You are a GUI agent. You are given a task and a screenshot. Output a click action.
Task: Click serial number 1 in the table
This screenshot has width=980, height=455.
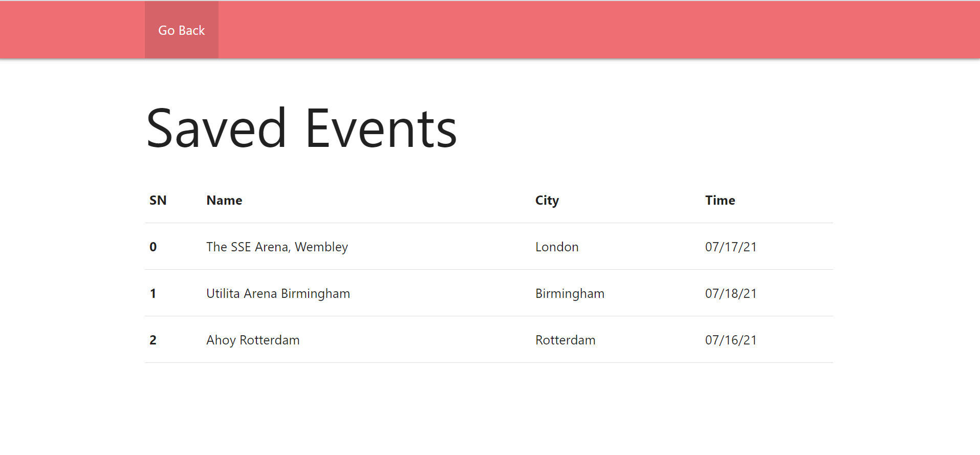[153, 293]
